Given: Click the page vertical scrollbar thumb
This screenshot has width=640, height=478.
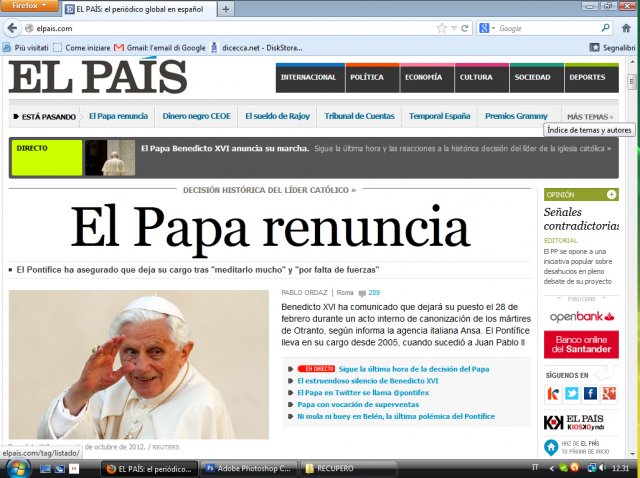Looking at the screenshot, I should pos(632,82).
